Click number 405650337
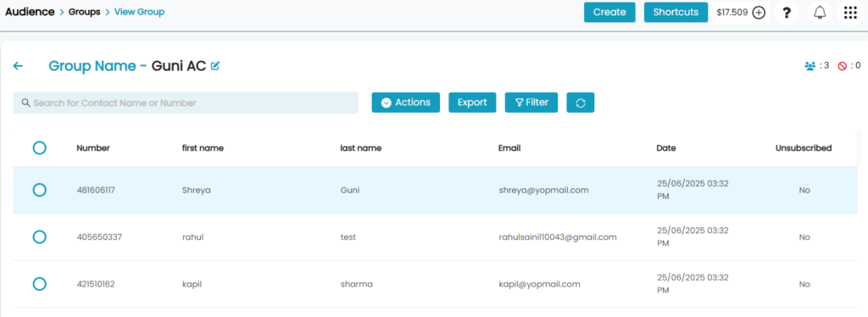The width and height of the screenshot is (868, 317). point(99,236)
